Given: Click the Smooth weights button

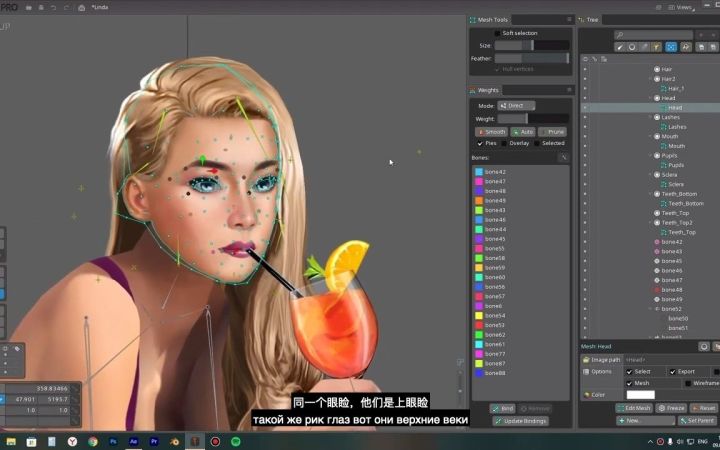Looking at the screenshot, I should 491,132.
